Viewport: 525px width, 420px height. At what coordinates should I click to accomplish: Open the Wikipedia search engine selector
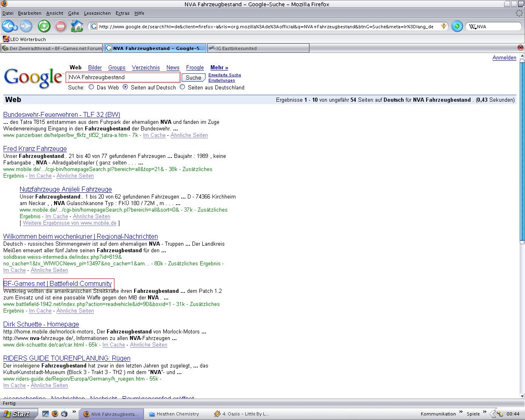[x=472, y=27]
